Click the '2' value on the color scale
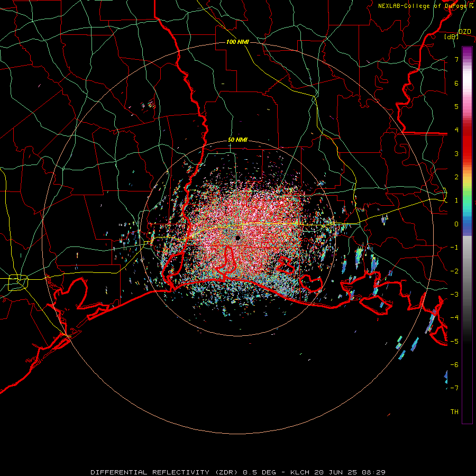This screenshot has height=476, width=476. tap(456, 177)
